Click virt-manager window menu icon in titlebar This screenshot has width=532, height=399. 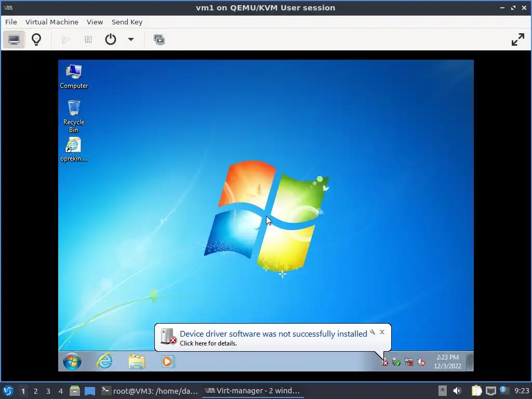[x=8, y=7]
